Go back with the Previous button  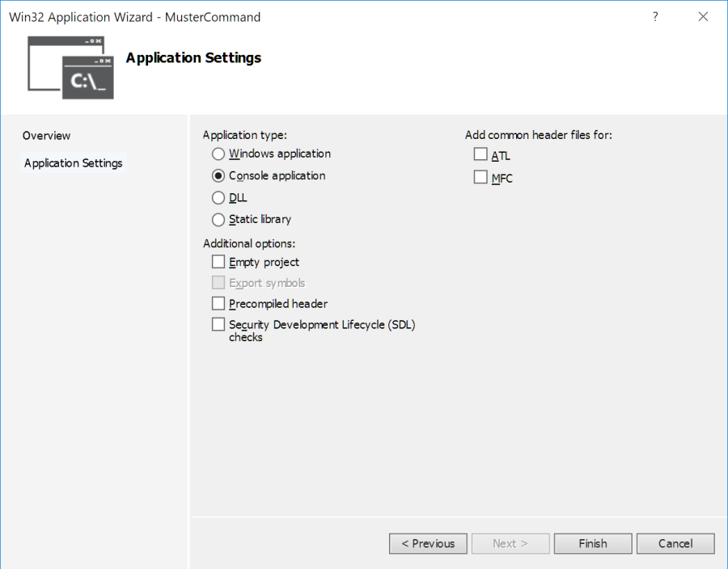point(428,543)
